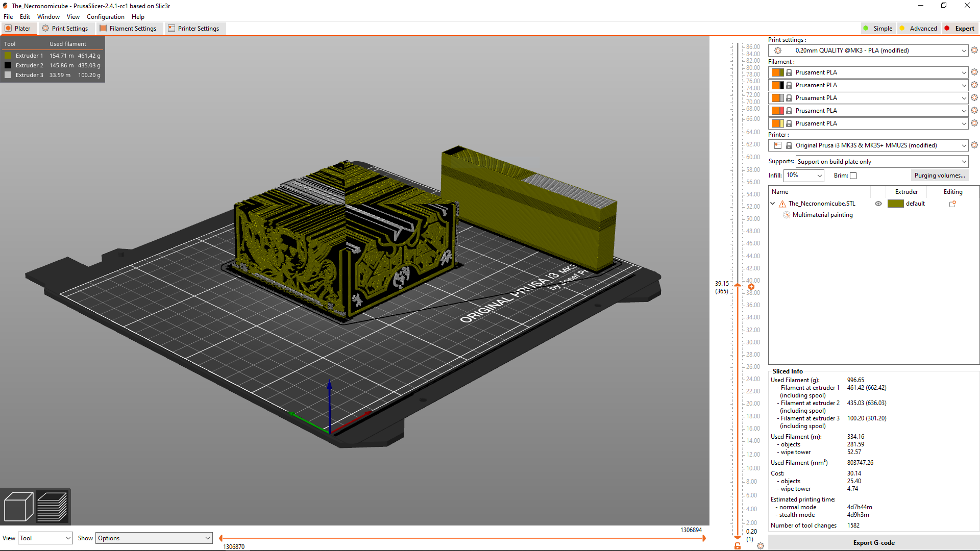Screen dimensions: 980x551
Task: Open settings cog for fifth Prusament PLA filament
Action: tap(974, 123)
